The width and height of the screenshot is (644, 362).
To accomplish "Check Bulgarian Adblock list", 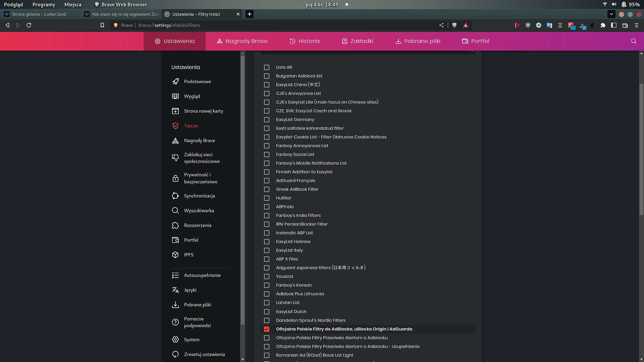I will tap(267, 76).
